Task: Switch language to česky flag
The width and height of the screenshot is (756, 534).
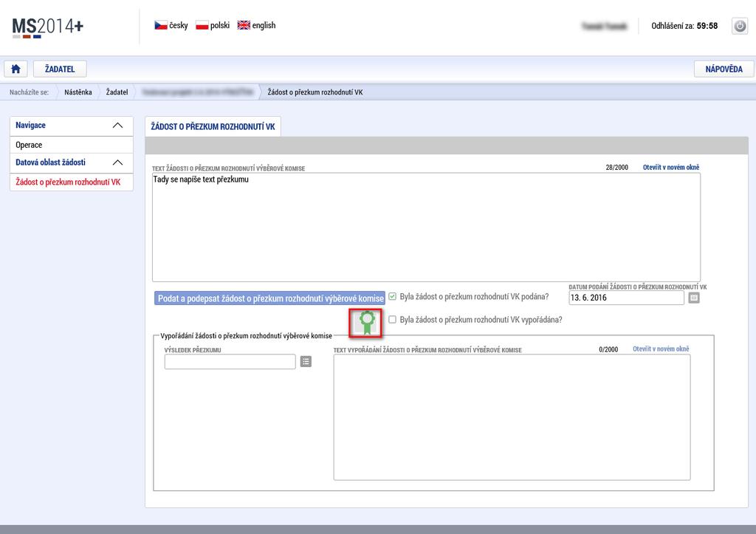Action: 161,25
